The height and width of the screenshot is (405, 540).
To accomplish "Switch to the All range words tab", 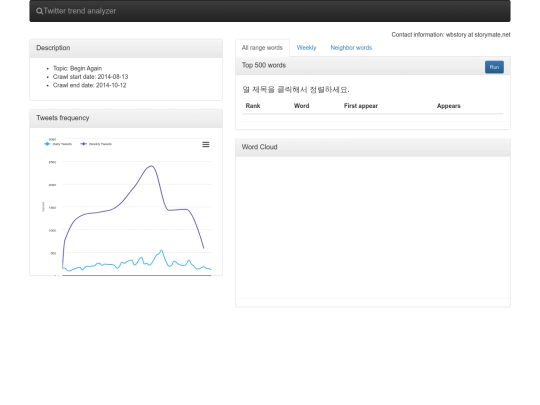I will pos(262,48).
